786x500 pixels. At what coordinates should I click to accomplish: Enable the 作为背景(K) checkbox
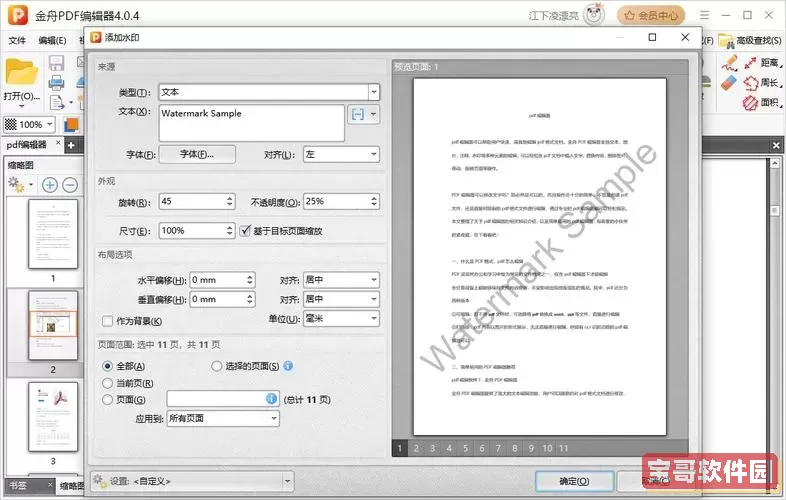(x=107, y=321)
